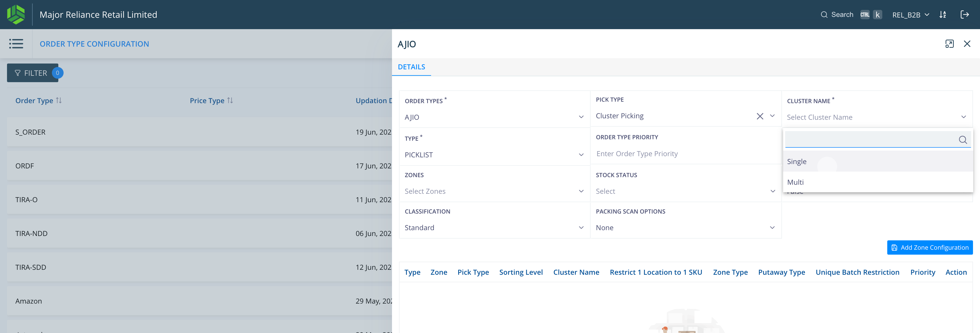Expand the Order Types AJIO dropdown

point(581,117)
